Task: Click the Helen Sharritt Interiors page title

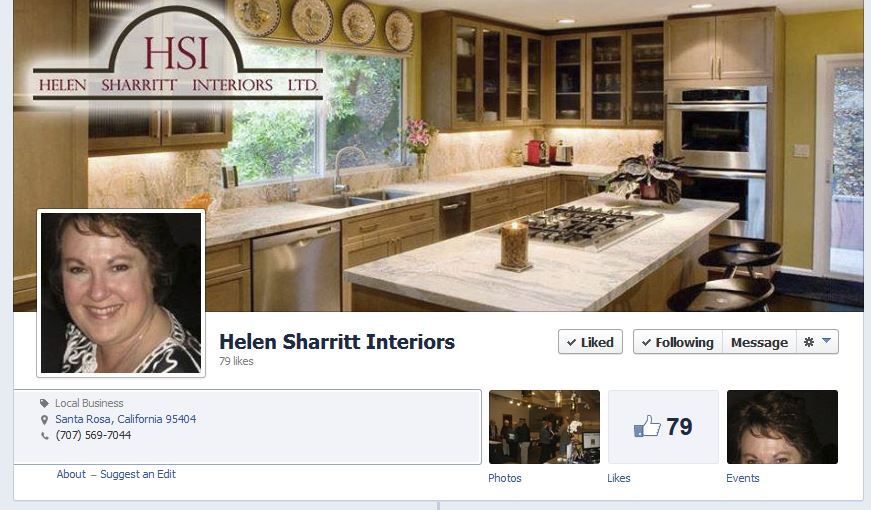Action: [x=337, y=342]
